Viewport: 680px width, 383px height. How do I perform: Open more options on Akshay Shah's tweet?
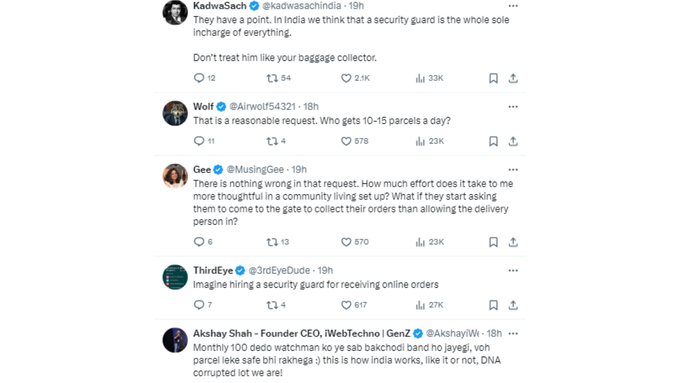tap(513, 334)
